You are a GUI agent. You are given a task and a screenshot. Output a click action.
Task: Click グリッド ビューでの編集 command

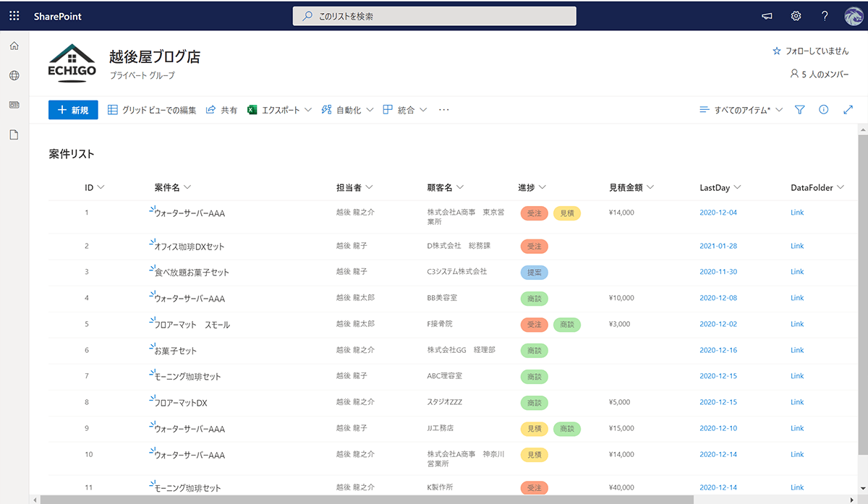(152, 110)
